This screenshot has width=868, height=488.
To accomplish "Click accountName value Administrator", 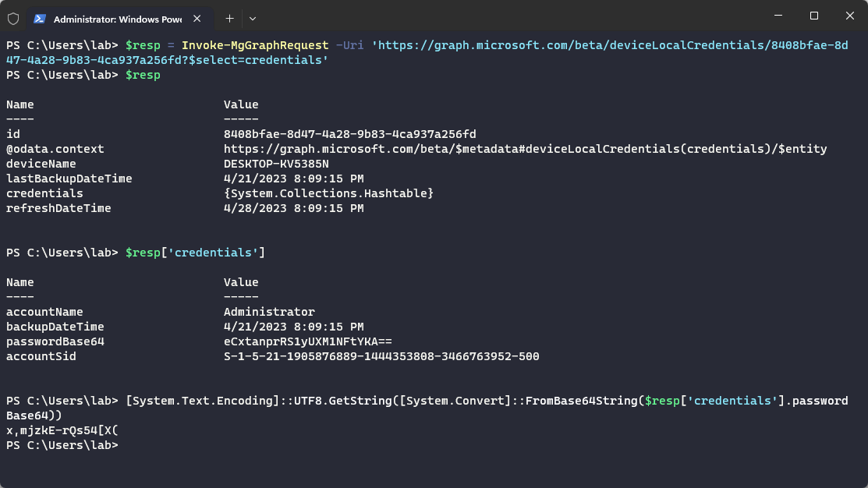I will (x=270, y=312).
